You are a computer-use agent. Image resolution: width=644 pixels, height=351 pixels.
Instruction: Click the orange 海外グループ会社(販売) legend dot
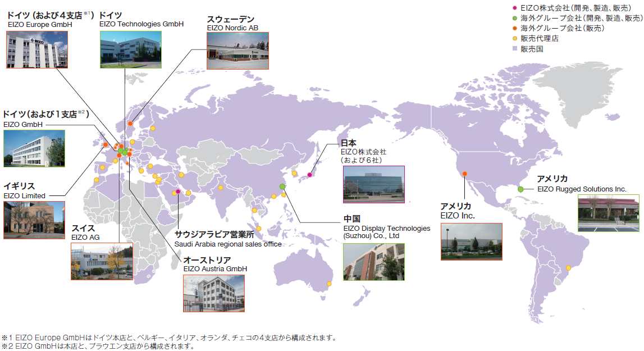pos(515,28)
